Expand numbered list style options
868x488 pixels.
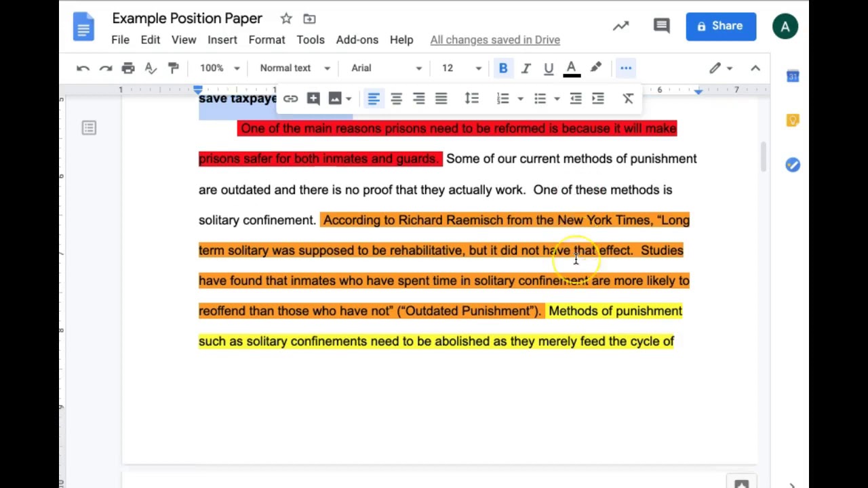coord(520,99)
